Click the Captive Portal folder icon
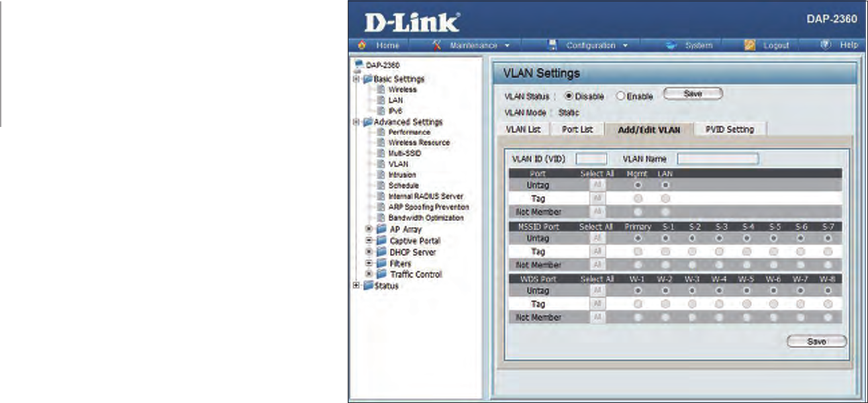868x403 pixels. 382,240
